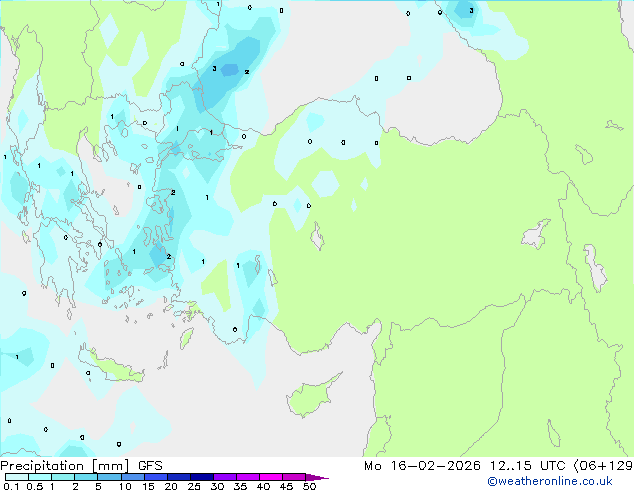
Task: Pick the legend swatch between 15 and 20
Action: pyautogui.click(x=155, y=477)
